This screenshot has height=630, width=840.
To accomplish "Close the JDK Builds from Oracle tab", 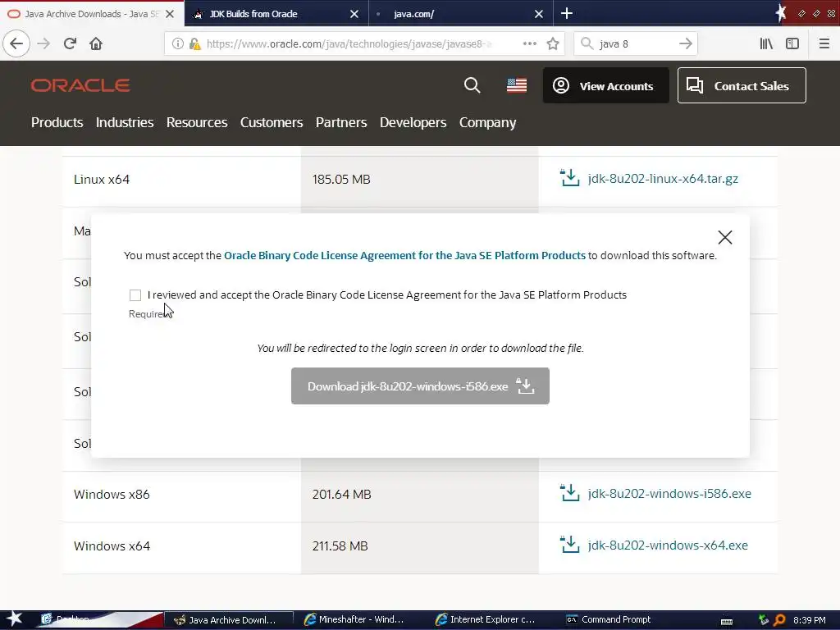I will point(354,14).
